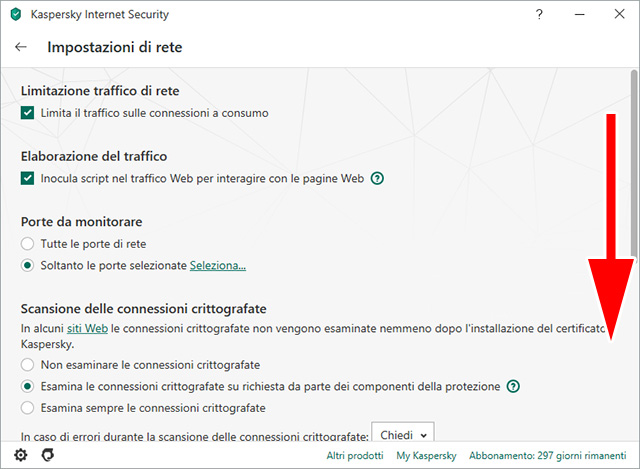Click help icon next to Esamina su richiesta
The image size is (640, 469).
point(513,386)
